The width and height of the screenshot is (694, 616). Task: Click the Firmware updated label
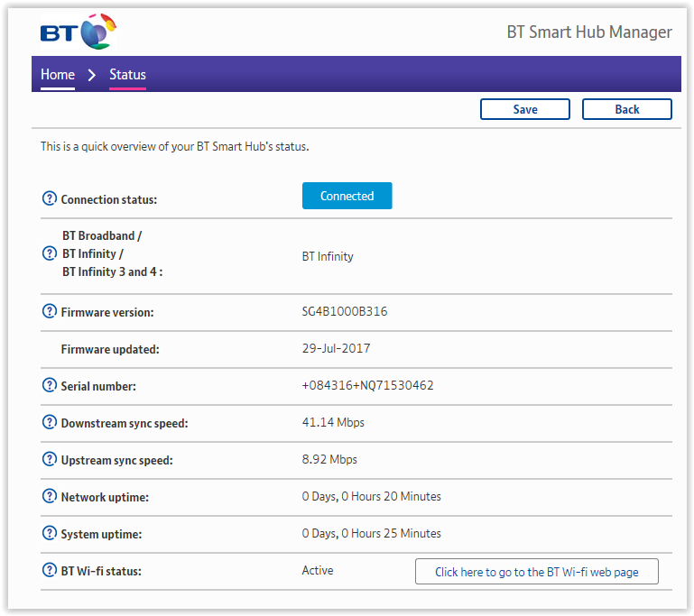click(x=110, y=349)
